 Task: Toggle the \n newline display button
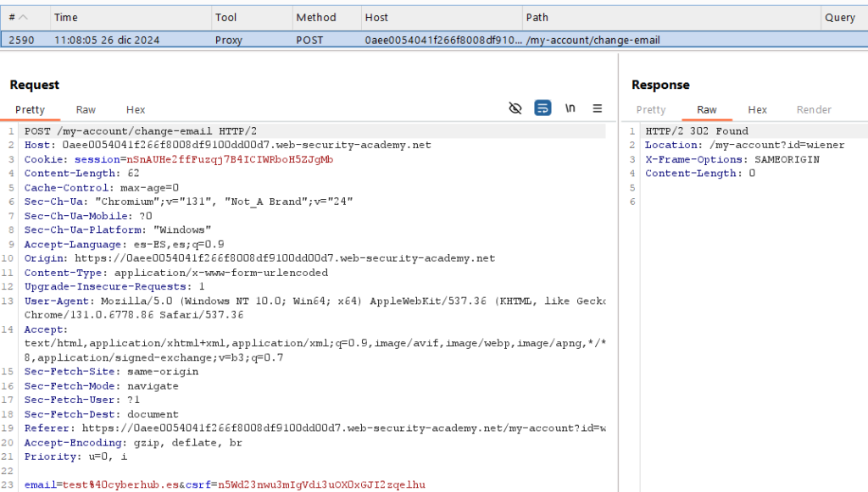(x=570, y=108)
